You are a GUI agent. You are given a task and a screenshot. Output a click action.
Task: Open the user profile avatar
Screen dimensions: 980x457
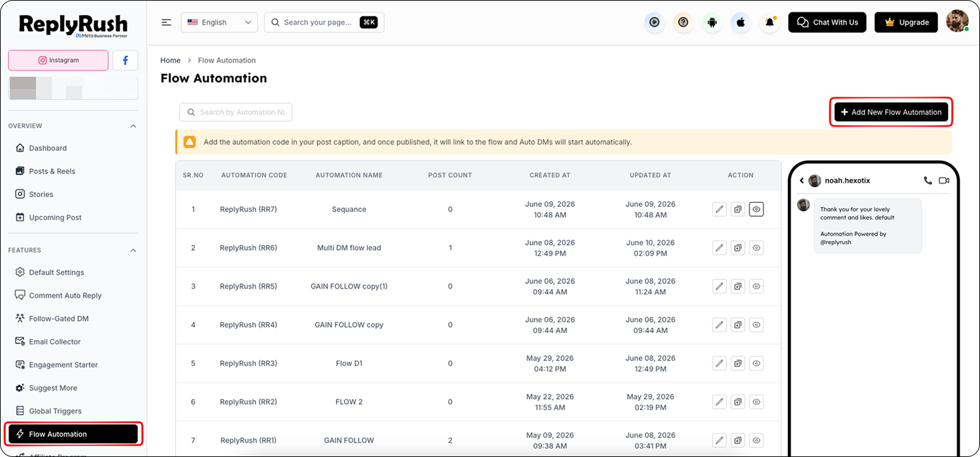[958, 21]
